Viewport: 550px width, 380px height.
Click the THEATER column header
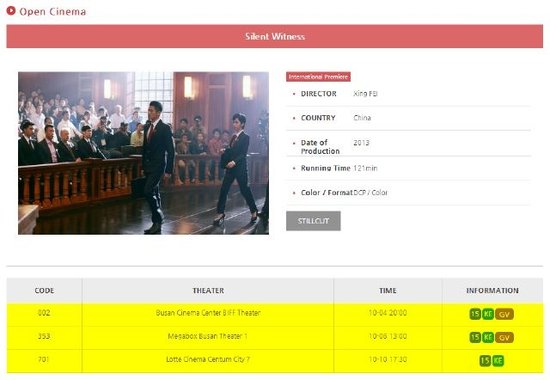coord(208,291)
